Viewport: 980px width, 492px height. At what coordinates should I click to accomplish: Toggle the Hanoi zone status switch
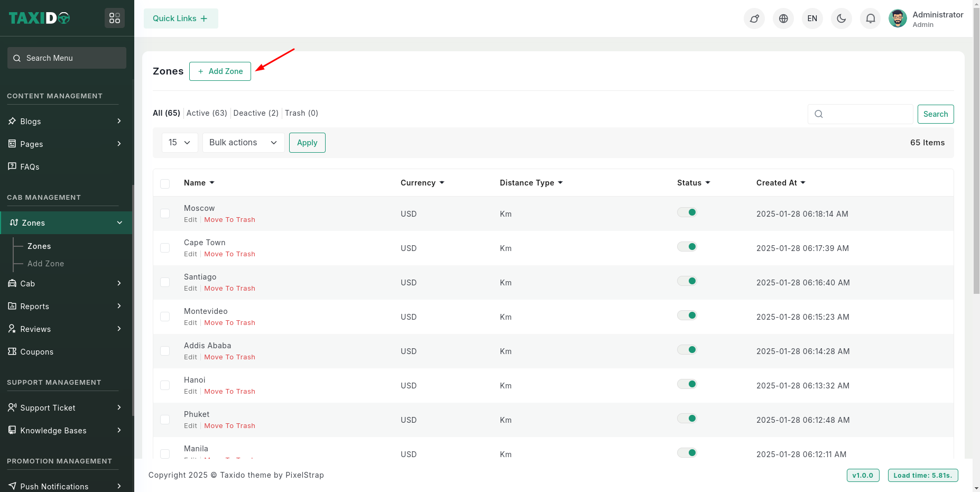click(x=687, y=384)
